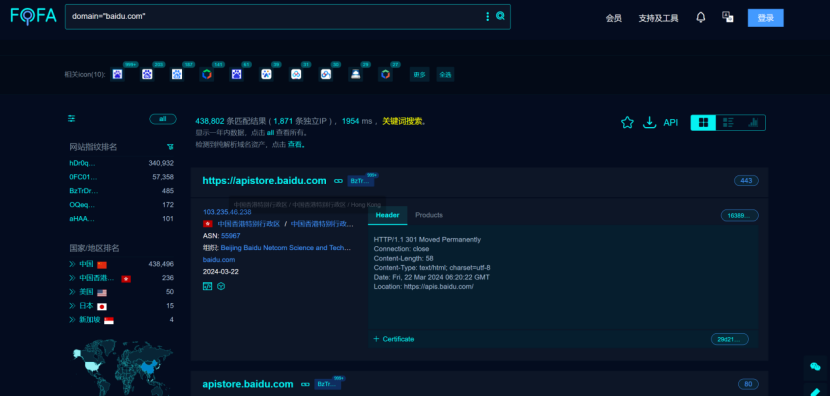Run the search with the magnifier icon

[500, 16]
